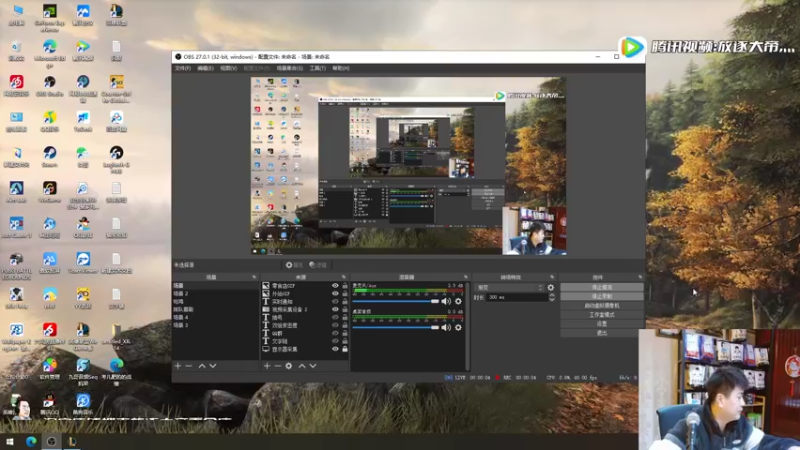Screen dimensions: 800x450
Task: Adjust the desktop audio volume slider
Action: (x=395, y=327)
